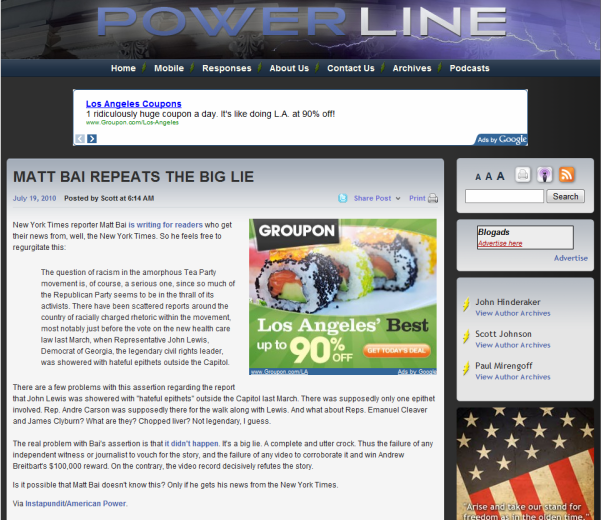Click 'Posted by Scott at 6:14 AM' text
Viewport: 601px width, 520px height.
pos(109,198)
